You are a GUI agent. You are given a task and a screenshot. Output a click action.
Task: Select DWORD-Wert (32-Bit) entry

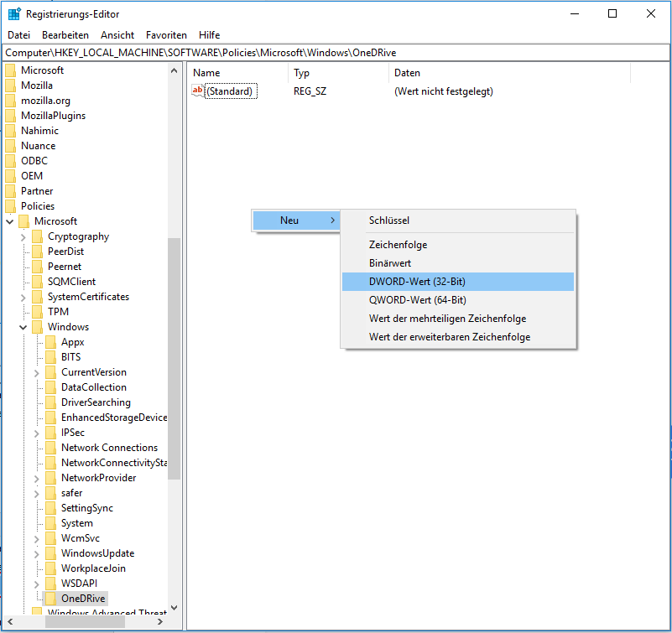click(458, 282)
